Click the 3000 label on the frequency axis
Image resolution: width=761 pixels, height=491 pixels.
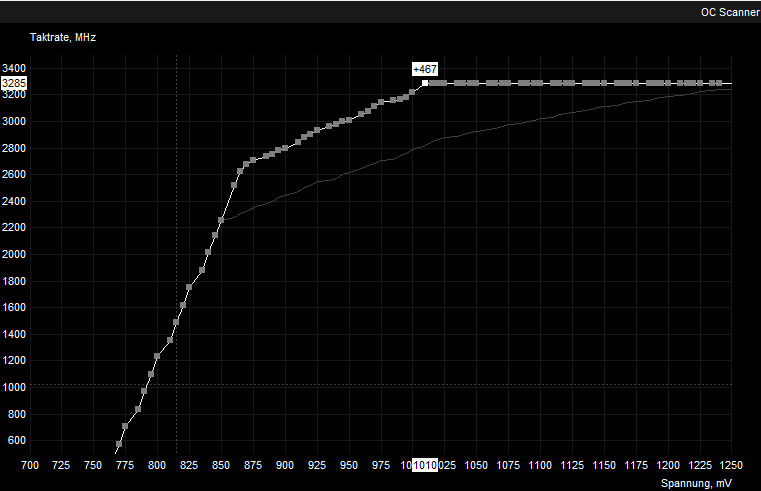(x=14, y=121)
